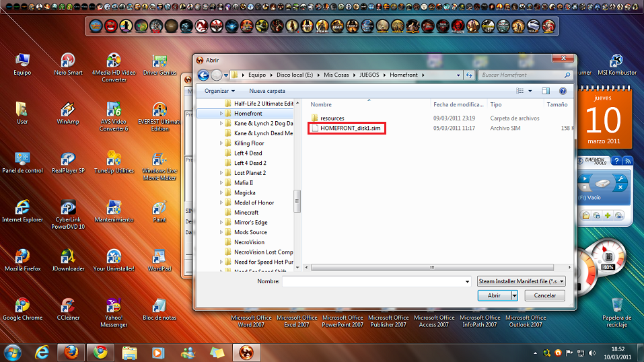Expand the Lost Planet 2 folder node
The height and width of the screenshot is (362, 644).
point(221,173)
